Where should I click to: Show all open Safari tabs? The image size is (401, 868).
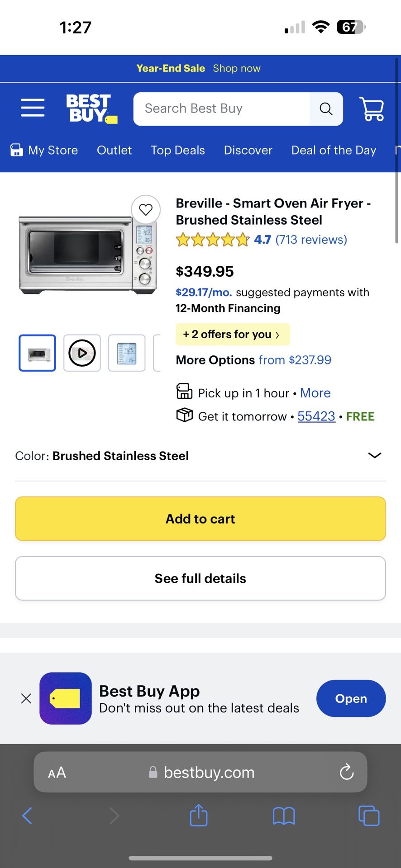click(369, 816)
